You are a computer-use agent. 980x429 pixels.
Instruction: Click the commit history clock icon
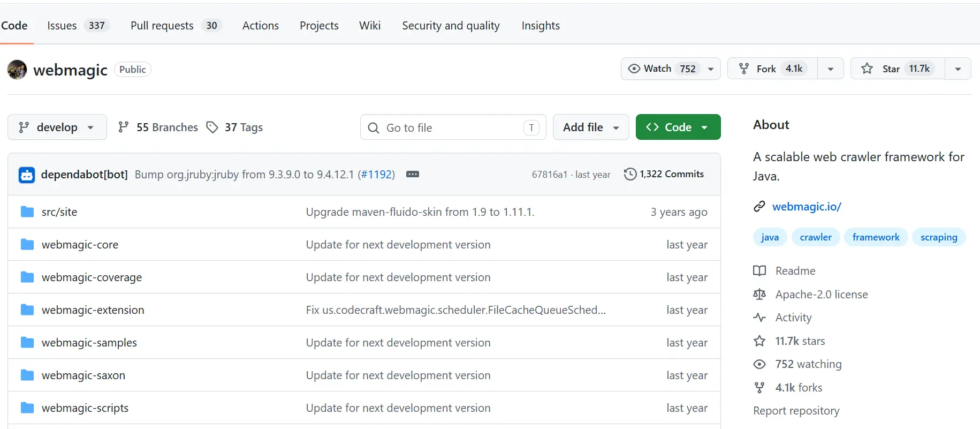coord(630,174)
